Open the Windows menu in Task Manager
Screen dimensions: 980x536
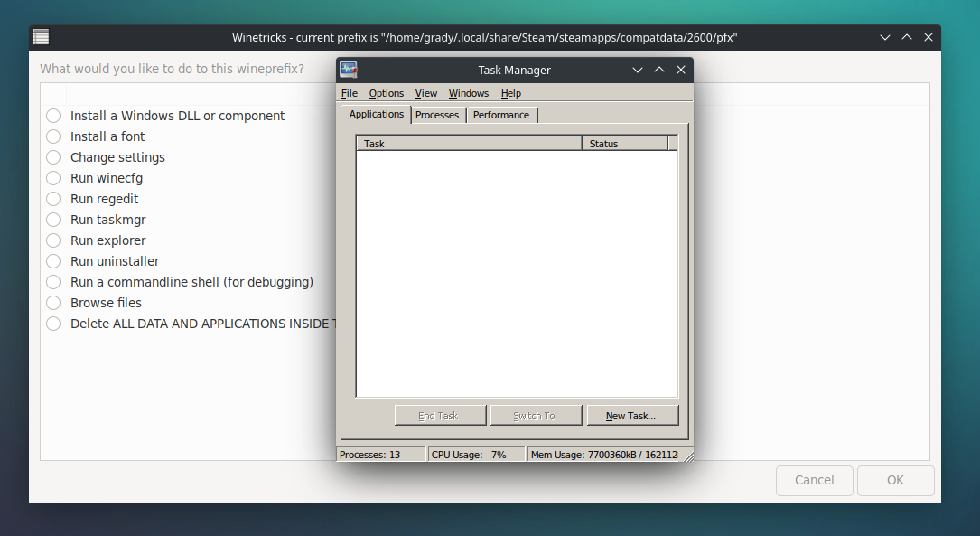(x=469, y=93)
